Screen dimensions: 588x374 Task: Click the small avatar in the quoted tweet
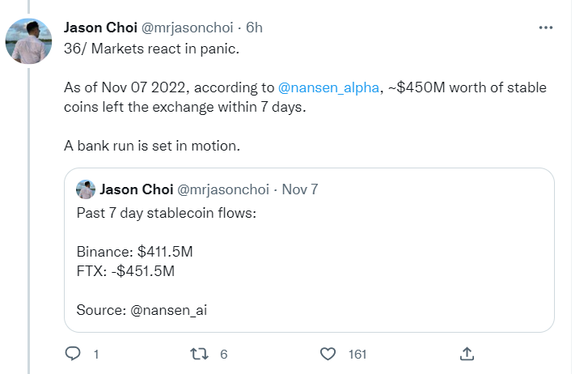pos(86,189)
